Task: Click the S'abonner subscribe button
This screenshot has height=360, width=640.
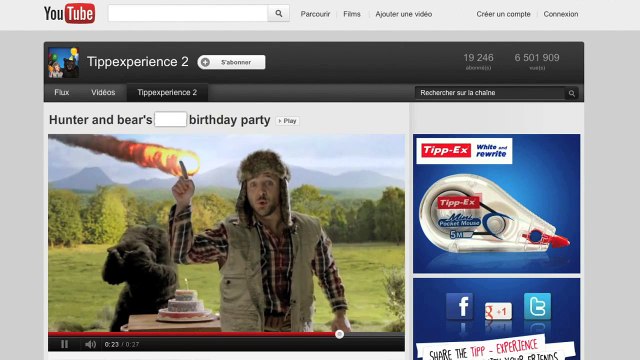Action: tap(231, 62)
